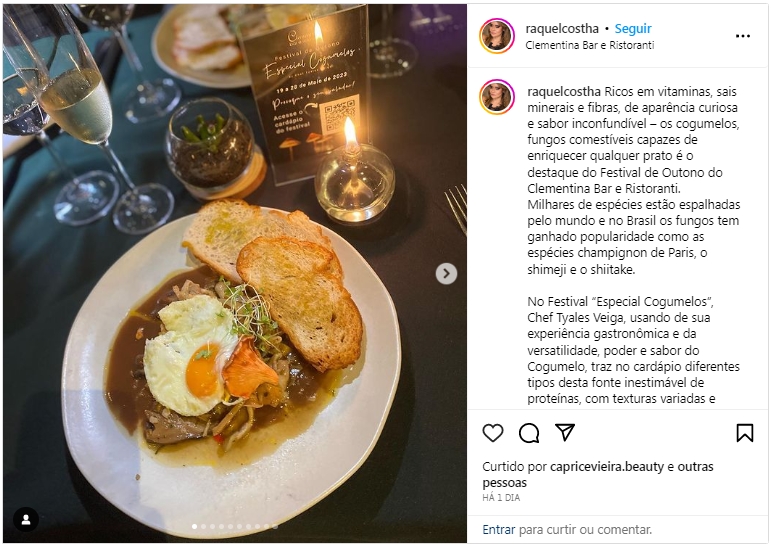This screenshot has width=771, height=545.
Task: Click Entrar to log in
Action: [x=499, y=530]
